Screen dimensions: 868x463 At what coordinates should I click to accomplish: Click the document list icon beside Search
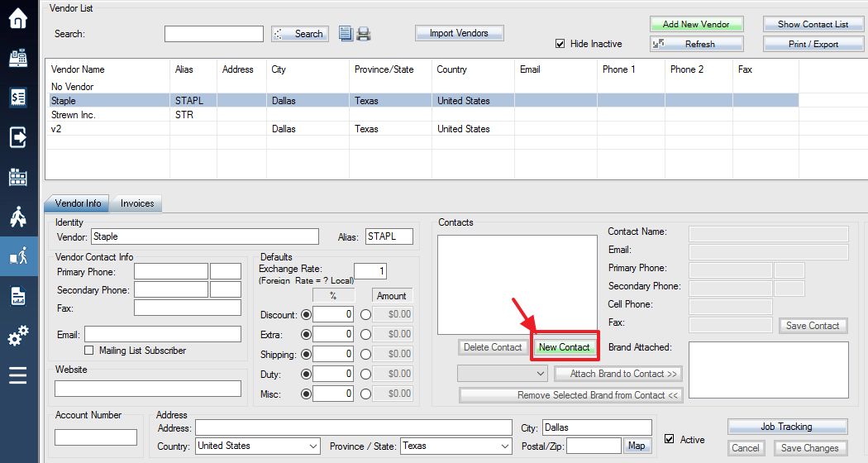[346, 34]
